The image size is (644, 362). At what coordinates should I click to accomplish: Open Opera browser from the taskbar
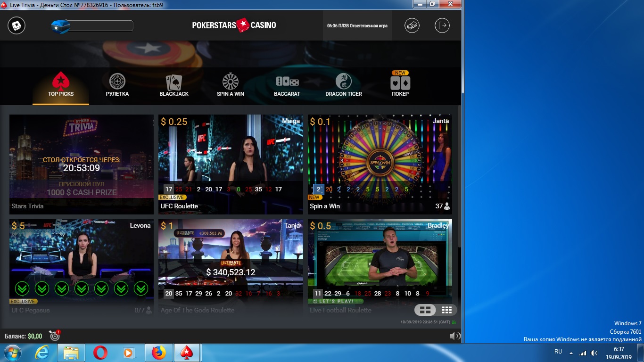100,353
